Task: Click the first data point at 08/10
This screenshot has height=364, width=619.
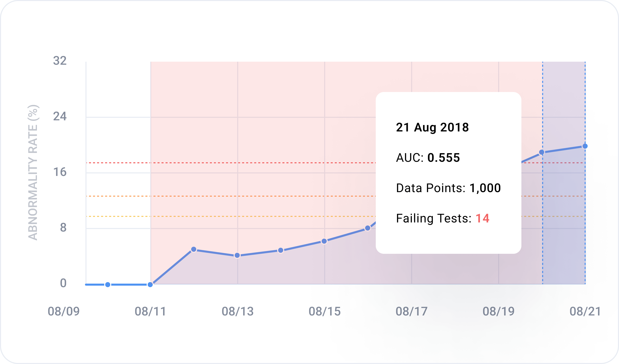Action: click(108, 285)
